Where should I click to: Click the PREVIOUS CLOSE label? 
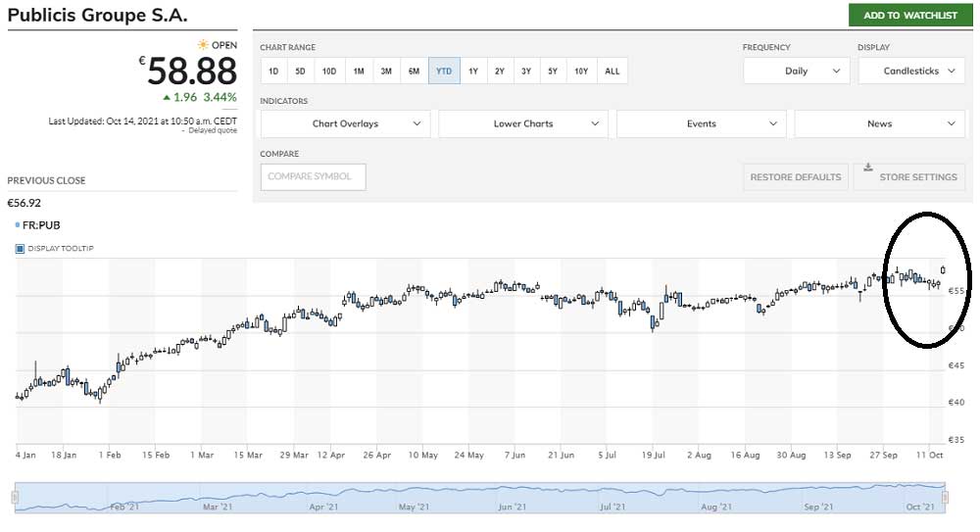[x=46, y=180]
